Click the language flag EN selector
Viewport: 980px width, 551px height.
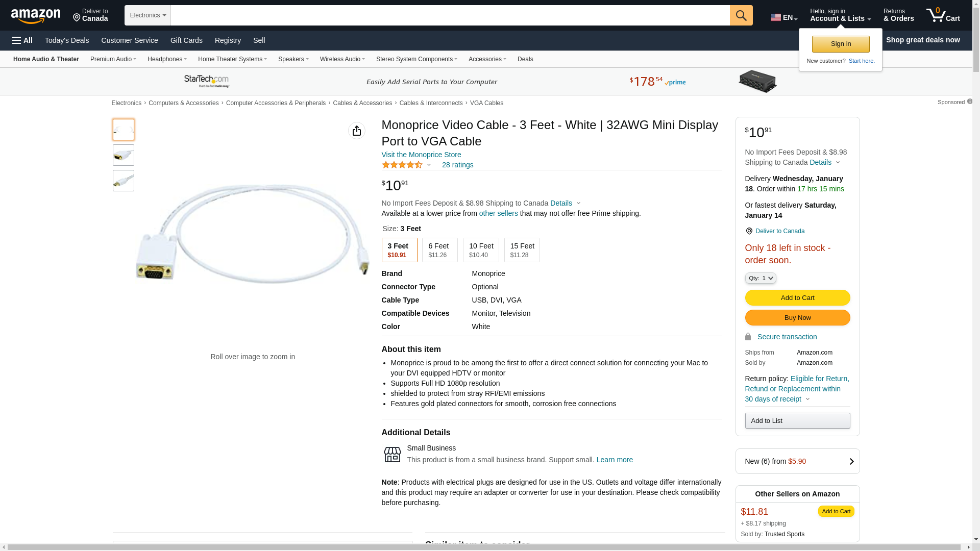coord(783,17)
